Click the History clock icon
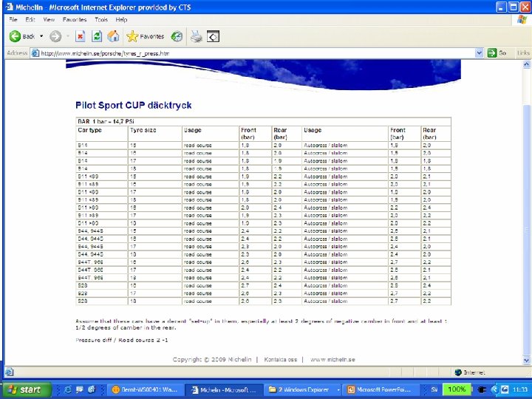Viewport: 532px width, 399px height. tap(177, 36)
